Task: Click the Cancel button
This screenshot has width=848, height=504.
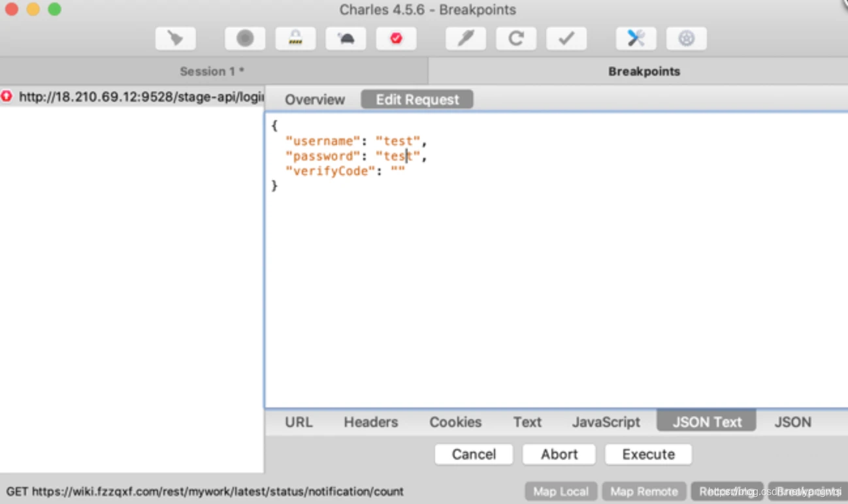Action: (474, 454)
